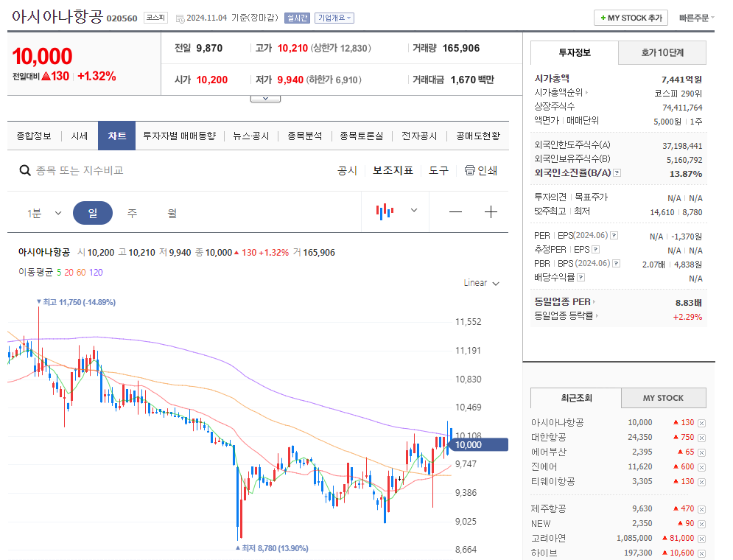Image resolution: width=733 pixels, height=560 pixels.
Task: Open 티웨이항공 in recent list
Action: coord(553,481)
